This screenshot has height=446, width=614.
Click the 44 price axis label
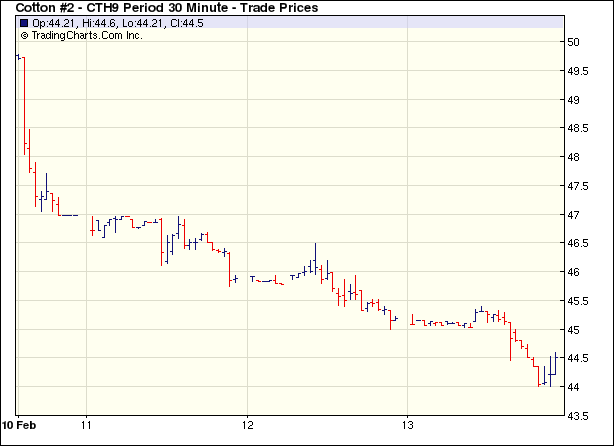574,387
